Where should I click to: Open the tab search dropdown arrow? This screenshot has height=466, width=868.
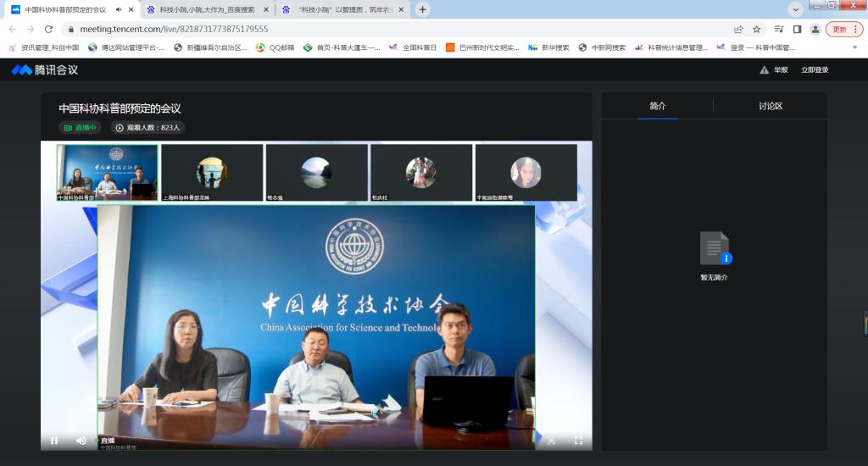(x=795, y=9)
